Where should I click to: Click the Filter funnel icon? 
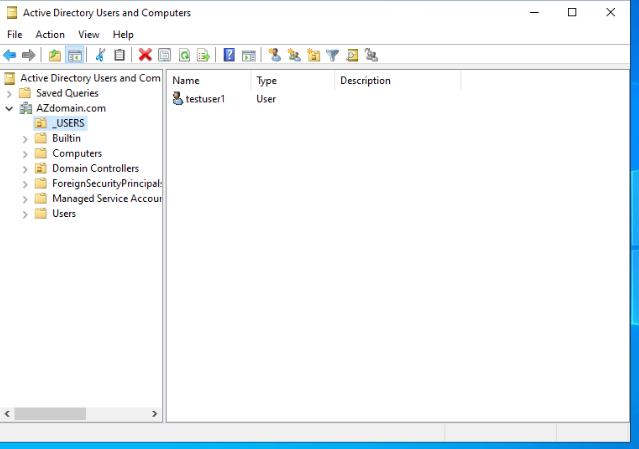pyautogui.click(x=333, y=55)
